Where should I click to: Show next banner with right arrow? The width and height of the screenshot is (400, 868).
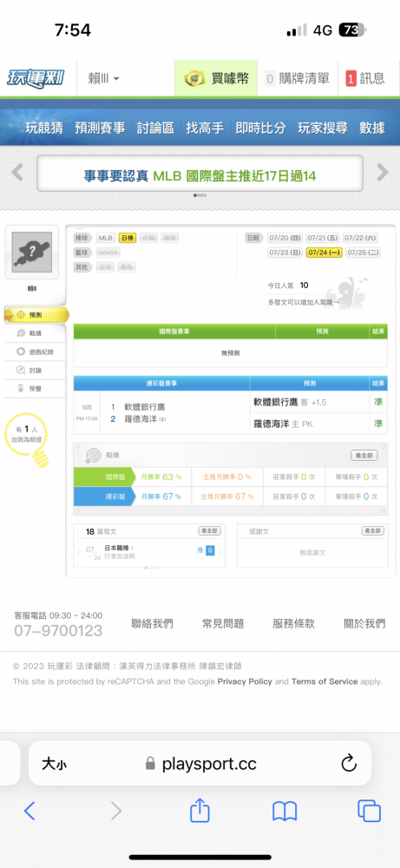coord(383,173)
